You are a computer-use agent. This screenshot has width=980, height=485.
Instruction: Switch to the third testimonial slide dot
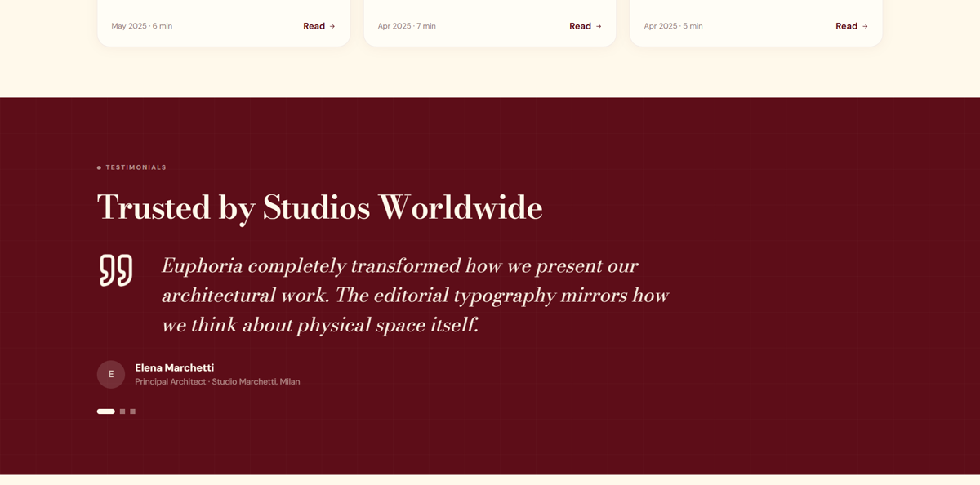(132, 412)
